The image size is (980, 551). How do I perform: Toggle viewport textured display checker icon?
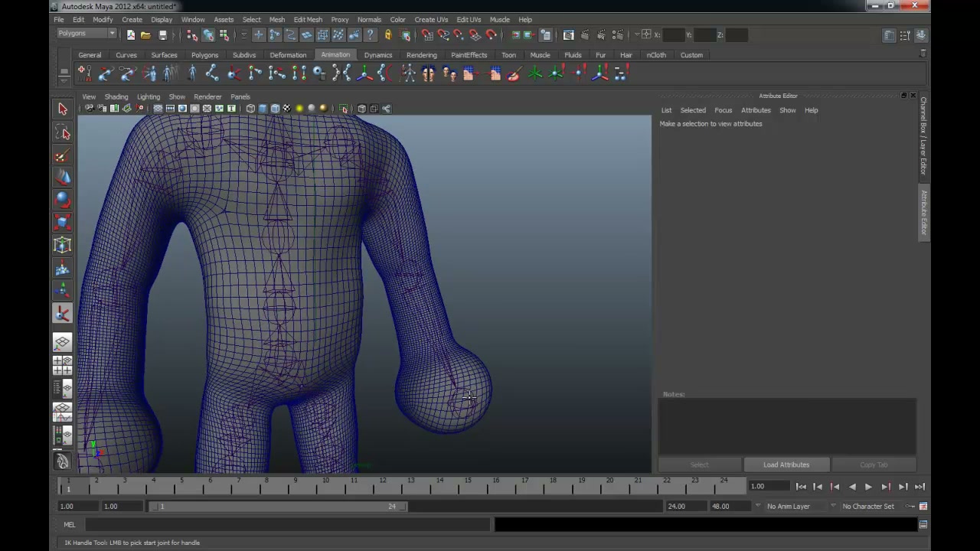[x=287, y=109]
